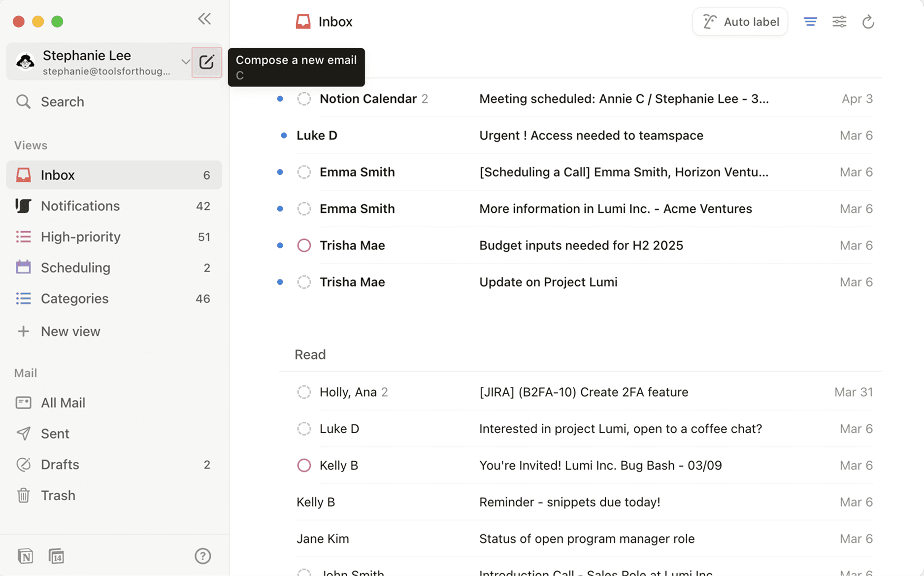Click the help question mark icon
The height and width of the screenshot is (576, 924).
click(x=202, y=556)
